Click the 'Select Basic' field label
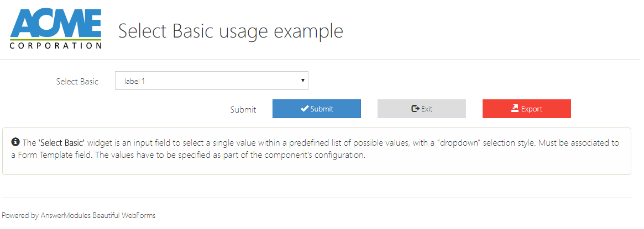Viewport: 644px width, 229px height. pyautogui.click(x=77, y=81)
